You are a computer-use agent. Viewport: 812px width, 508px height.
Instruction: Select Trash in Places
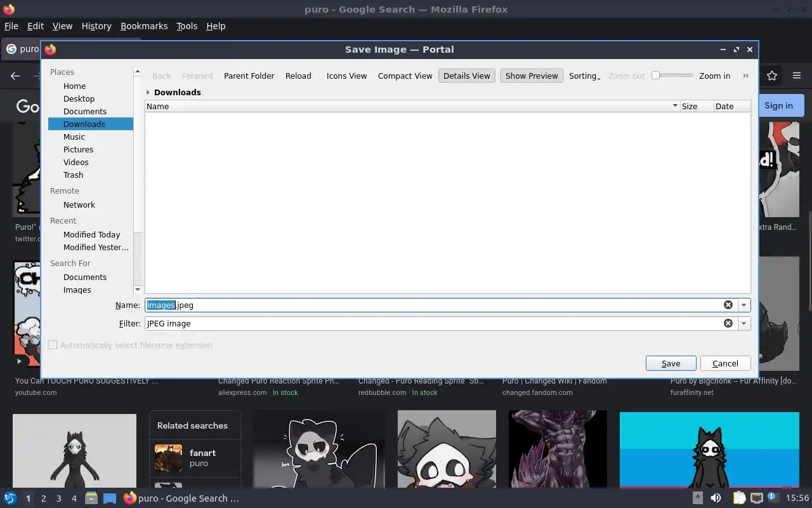click(73, 175)
